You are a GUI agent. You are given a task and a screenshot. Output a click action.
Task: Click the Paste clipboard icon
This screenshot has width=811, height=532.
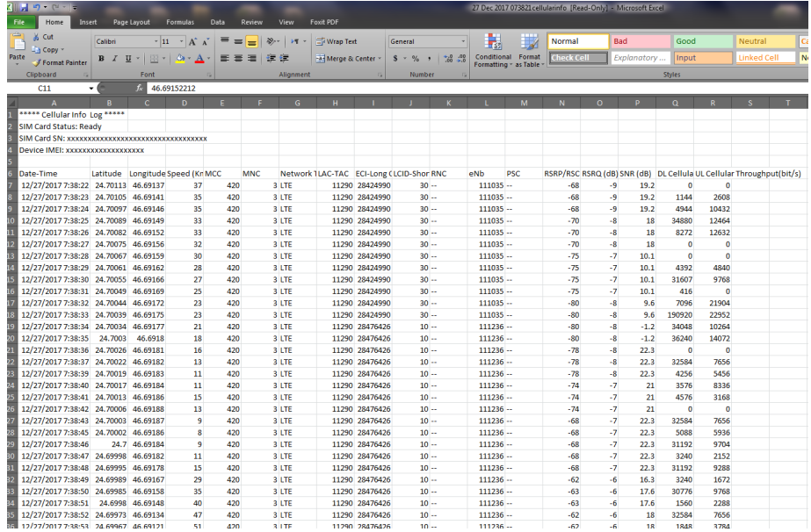tap(17, 42)
